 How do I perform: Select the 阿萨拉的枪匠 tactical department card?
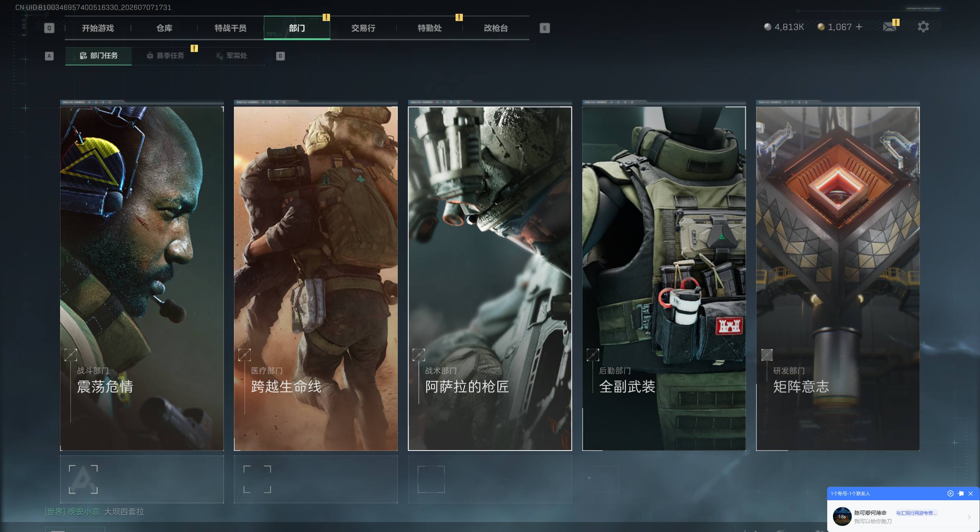pos(490,278)
